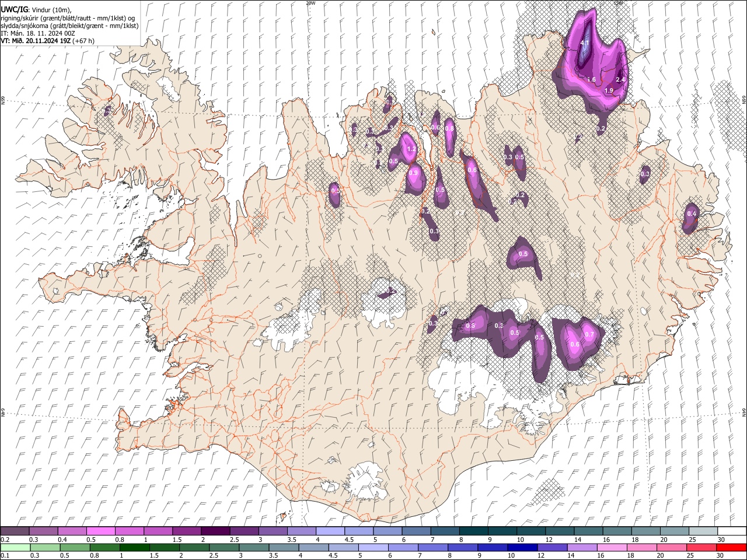Click the dark purple swatch at 2 in top legend row
The width and height of the screenshot is (747, 560).
215,531
